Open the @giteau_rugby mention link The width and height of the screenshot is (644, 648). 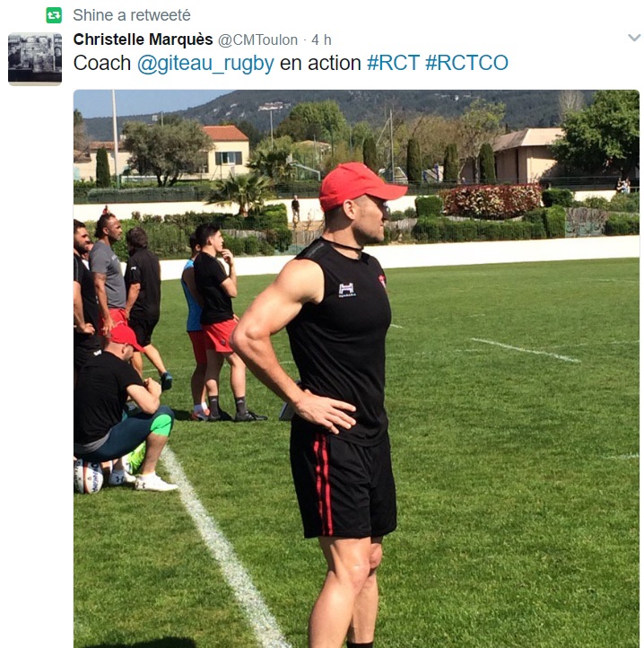tap(205, 64)
